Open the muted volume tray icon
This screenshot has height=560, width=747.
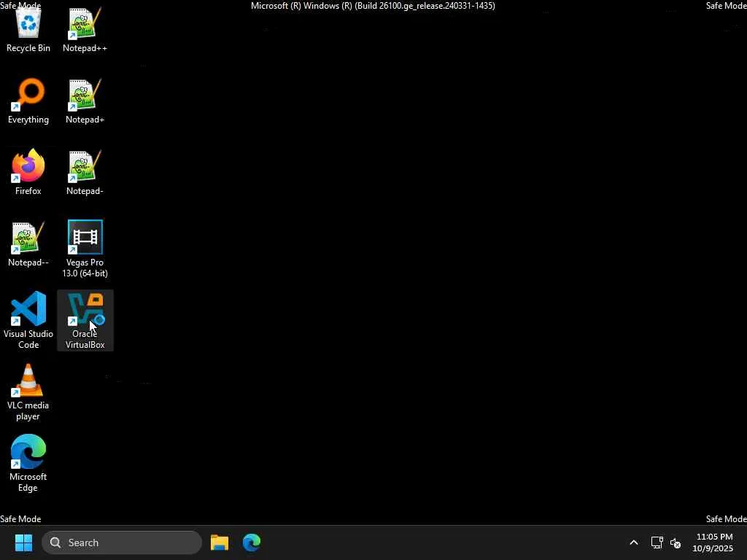click(675, 542)
